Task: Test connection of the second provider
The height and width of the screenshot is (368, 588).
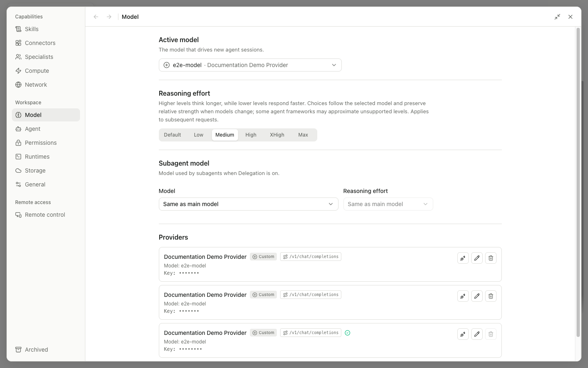Action: tap(463, 296)
